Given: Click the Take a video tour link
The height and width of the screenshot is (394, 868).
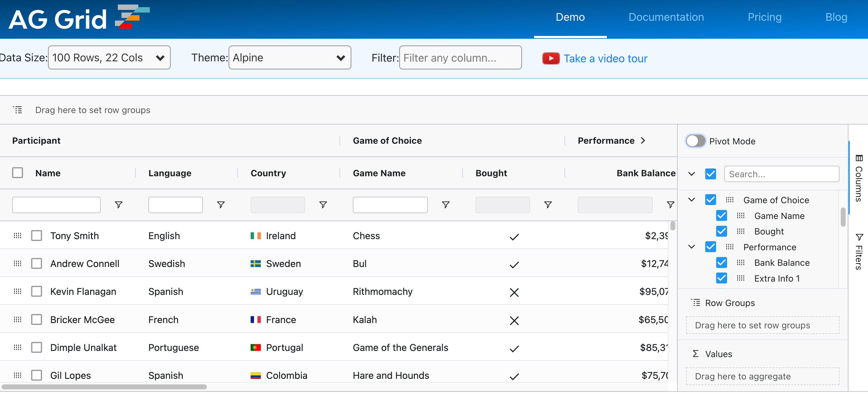Looking at the screenshot, I should [x=605, y=58].
